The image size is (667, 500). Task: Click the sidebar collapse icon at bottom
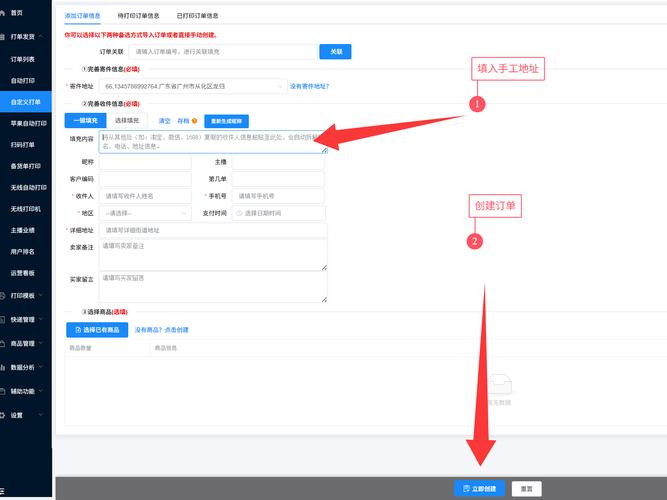click(2, 491)
